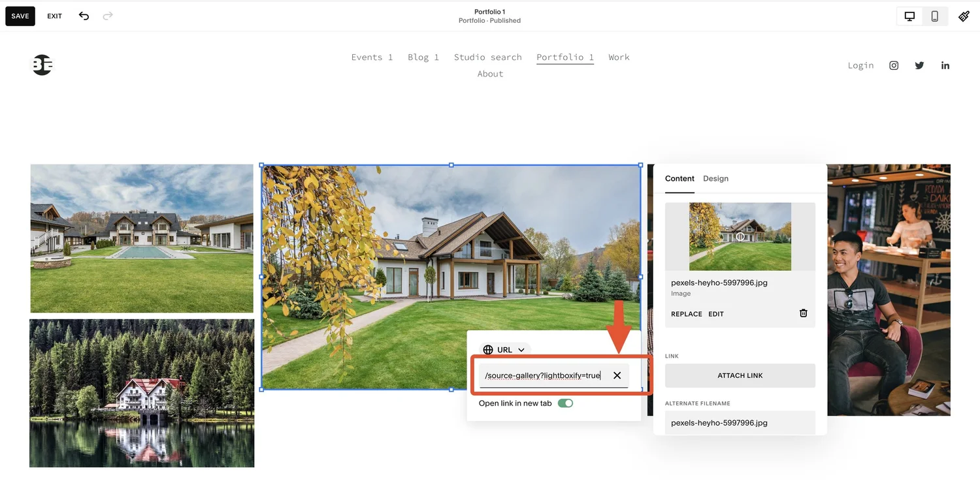Image resolution: width=980 pixels, height=498 pixels.
Task: Select the pexels-heyho-5997996.jpg thumbnail
Action: point(740,236)
